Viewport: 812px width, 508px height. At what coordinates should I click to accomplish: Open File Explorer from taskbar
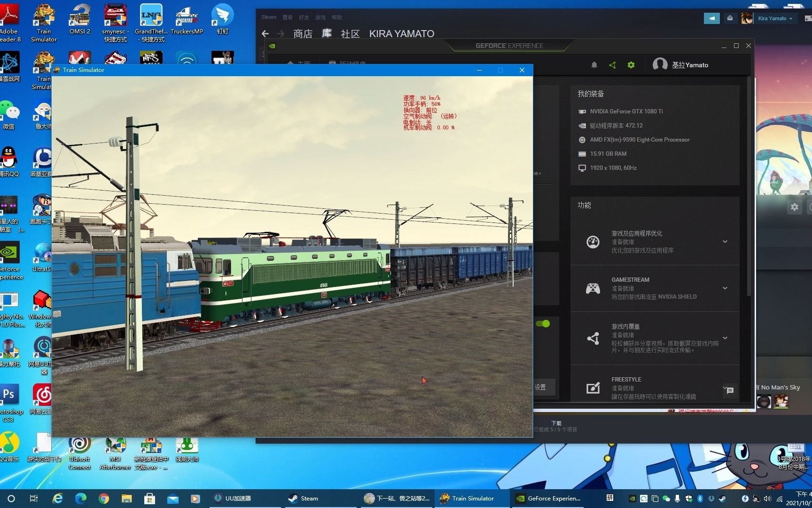click(126, 499)
